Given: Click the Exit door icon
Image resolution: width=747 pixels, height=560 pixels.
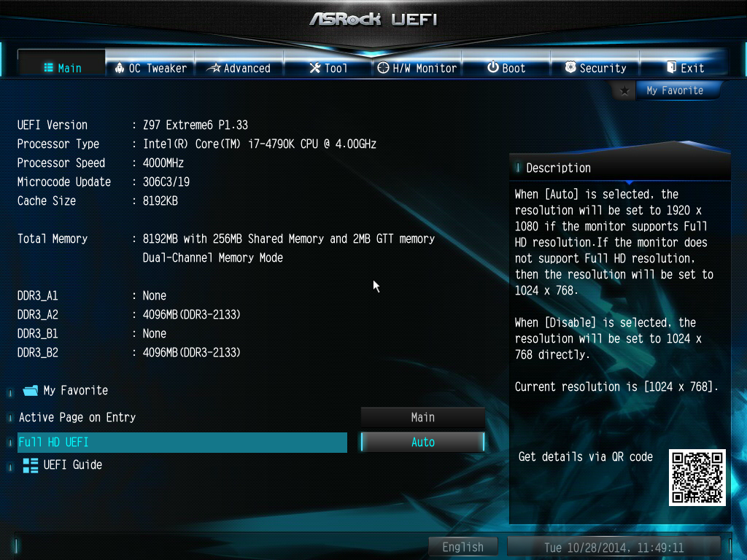Looking at the screenshot, I should [x=672, y=67].
